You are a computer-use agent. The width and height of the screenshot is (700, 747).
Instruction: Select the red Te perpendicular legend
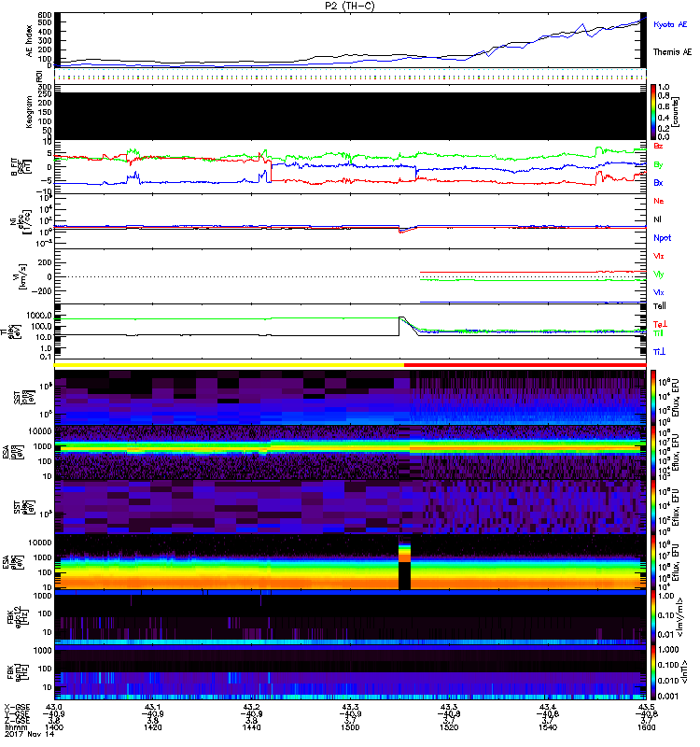point(660,324)
